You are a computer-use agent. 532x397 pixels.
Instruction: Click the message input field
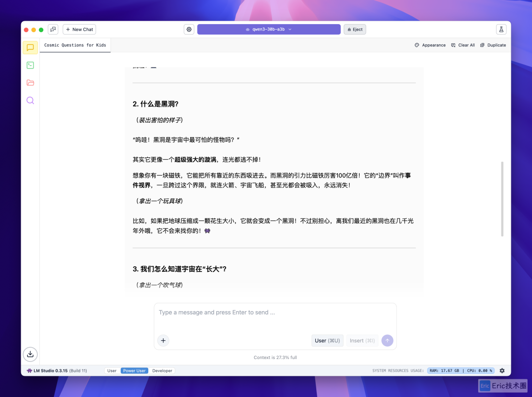[x=275, y=313]
